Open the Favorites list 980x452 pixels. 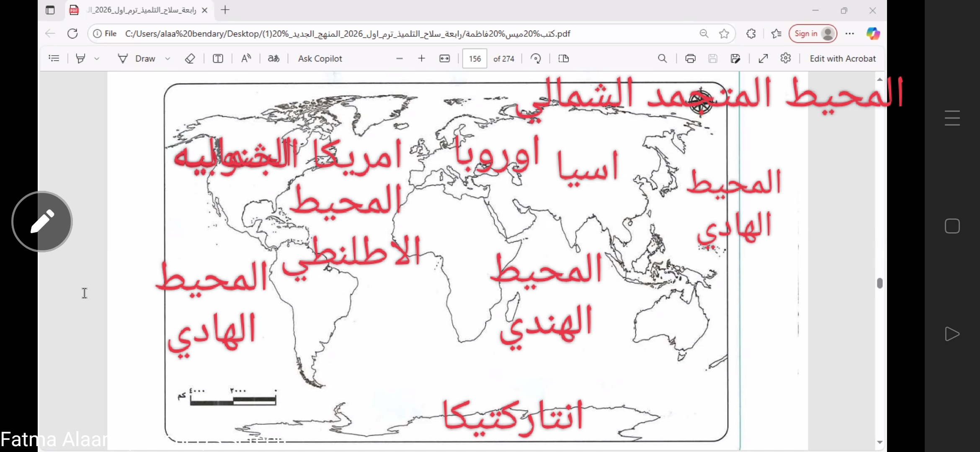click(776, 33)
